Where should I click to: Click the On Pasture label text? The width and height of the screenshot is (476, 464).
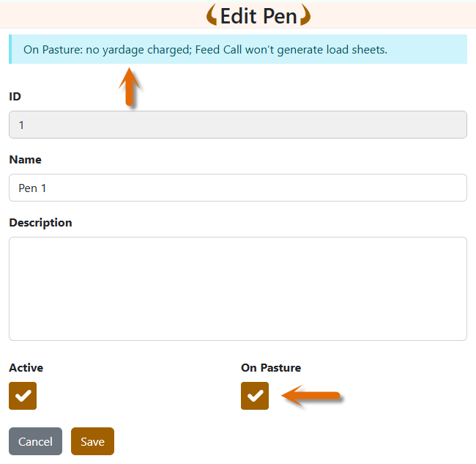271,367
